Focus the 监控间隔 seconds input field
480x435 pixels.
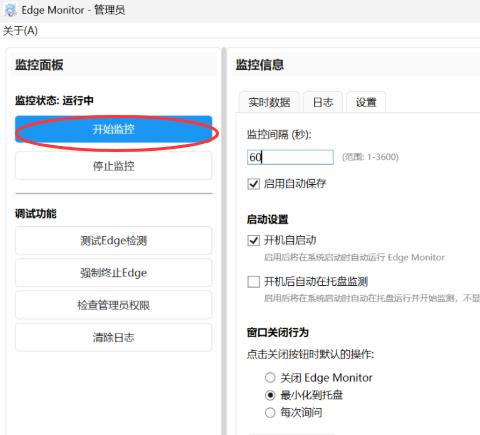[x=290, y=157]
